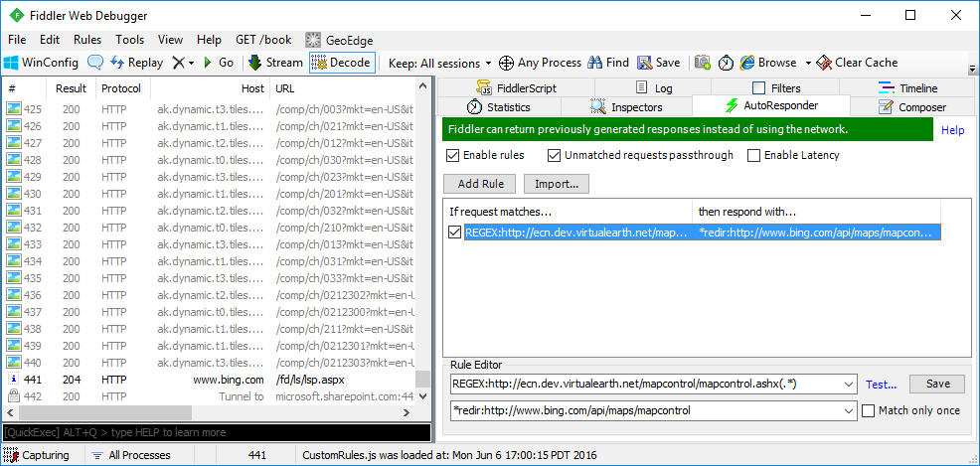Click All Processes filter in status bar
The image size is (980, 466).
(x=130, y=455)
